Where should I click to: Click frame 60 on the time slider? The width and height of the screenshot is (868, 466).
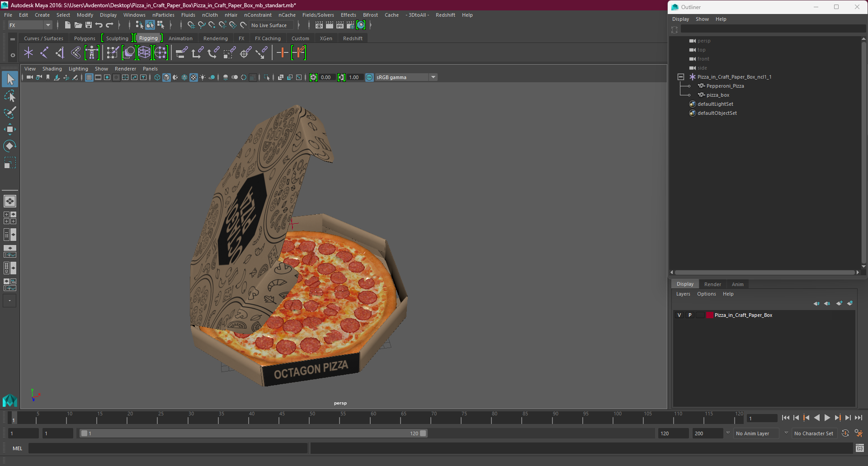pyautogui.click(x=373, y=417)
